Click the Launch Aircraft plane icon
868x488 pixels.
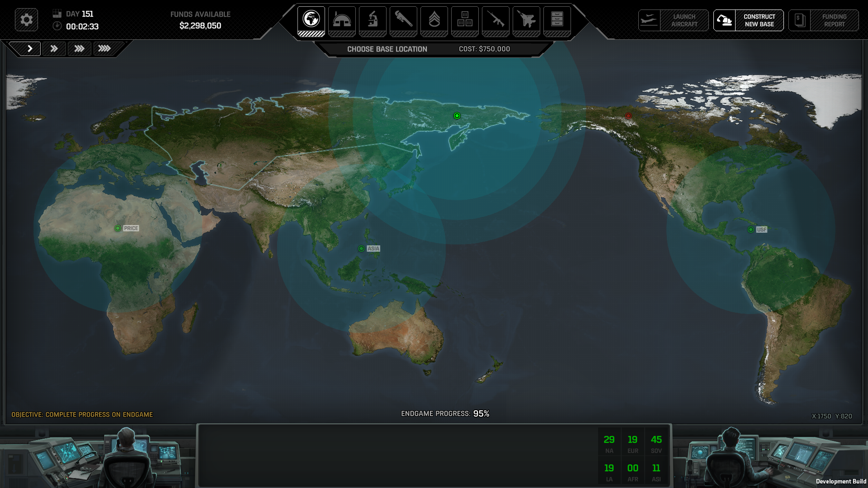pyautogui.click(x=649, y=20)
